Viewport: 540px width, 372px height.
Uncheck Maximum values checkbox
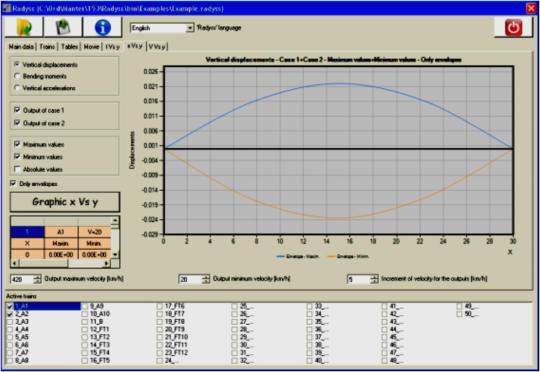17,144
